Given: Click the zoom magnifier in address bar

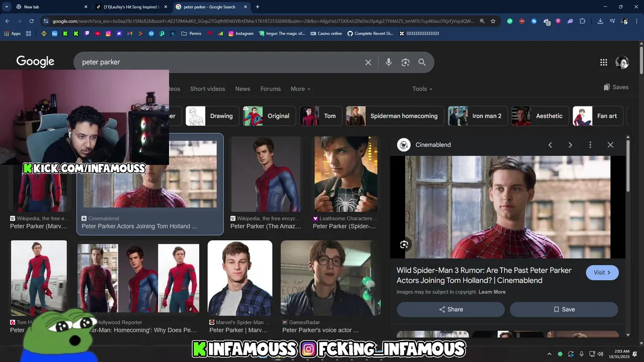Looking at the screenshot, I should 482,21.
